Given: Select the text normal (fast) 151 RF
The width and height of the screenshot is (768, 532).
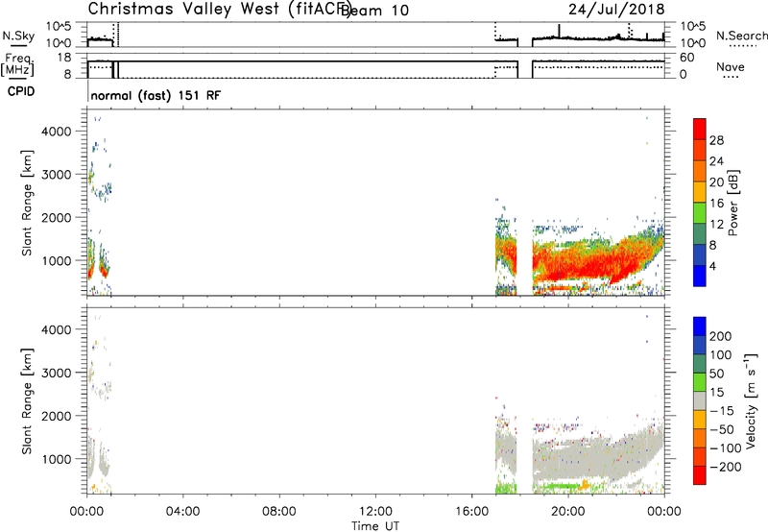Looking at the screenshot, I should click(x=156, y=95).
